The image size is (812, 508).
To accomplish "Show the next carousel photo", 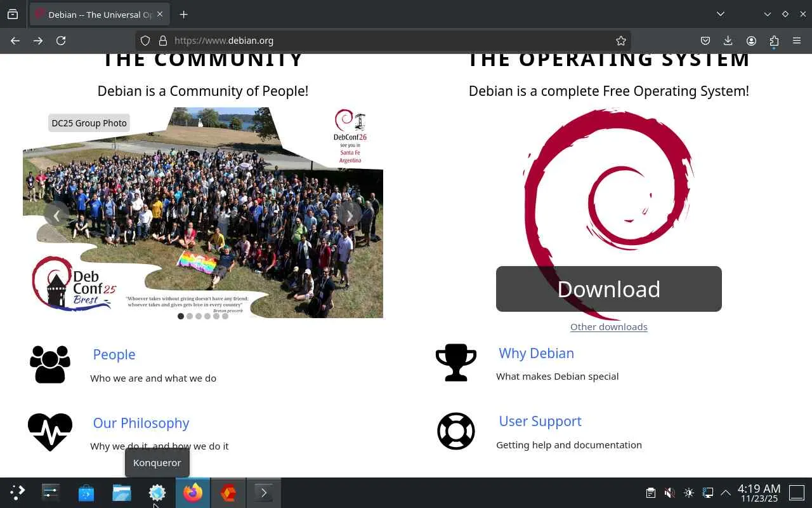I will 350,215.
